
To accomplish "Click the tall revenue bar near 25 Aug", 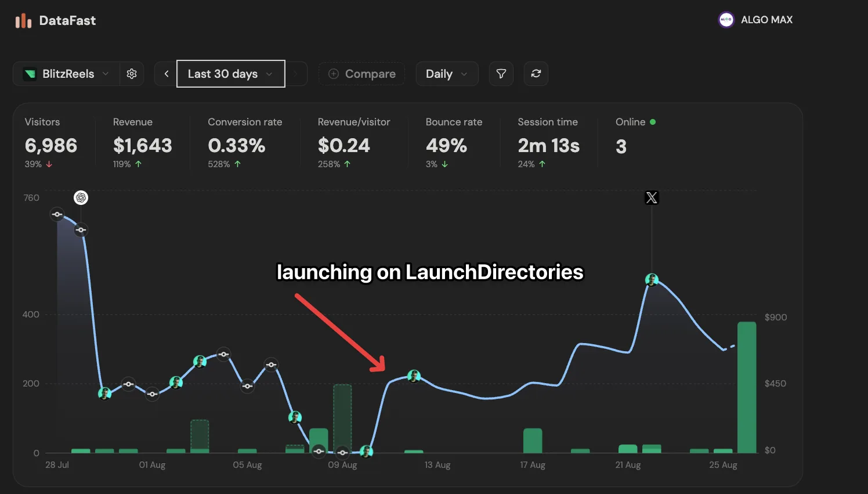I will (x=747, y=387).
